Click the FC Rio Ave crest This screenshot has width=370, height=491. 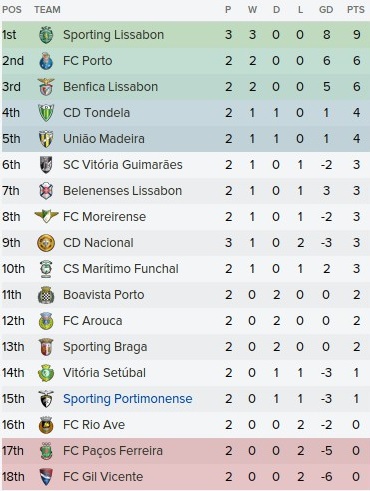click(46, 425)
